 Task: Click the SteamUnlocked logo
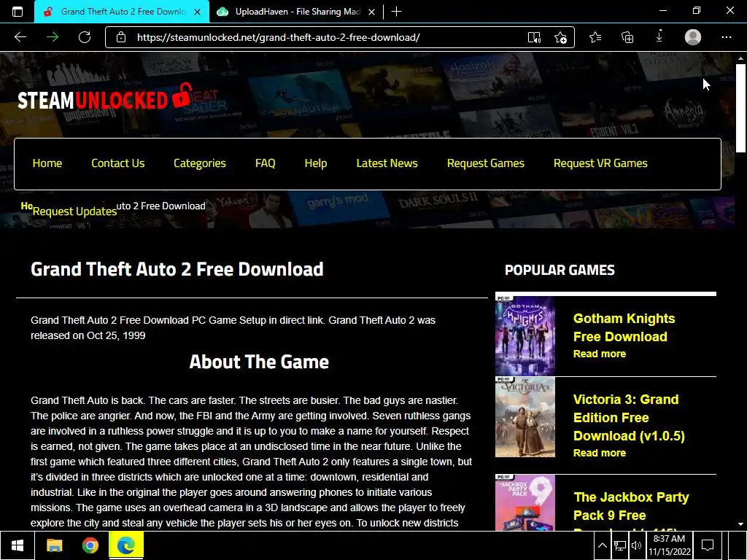105,97
